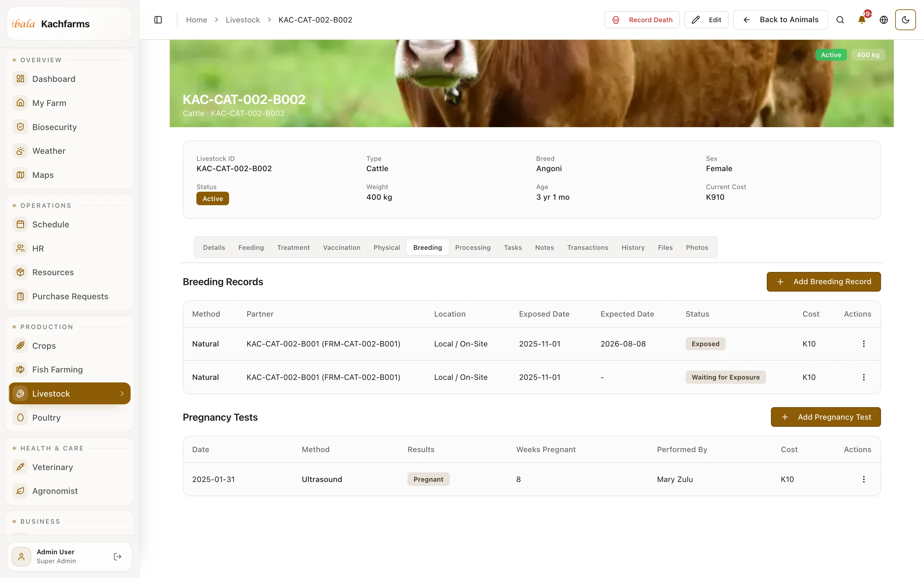
Task: Click Add Pregnancy Test button
Action: pos(826,417)
